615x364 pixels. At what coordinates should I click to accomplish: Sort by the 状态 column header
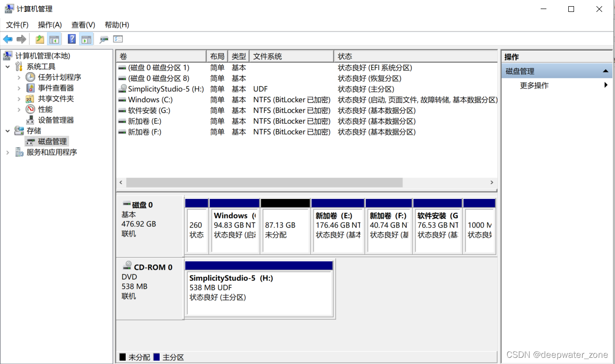coord(415,56)
